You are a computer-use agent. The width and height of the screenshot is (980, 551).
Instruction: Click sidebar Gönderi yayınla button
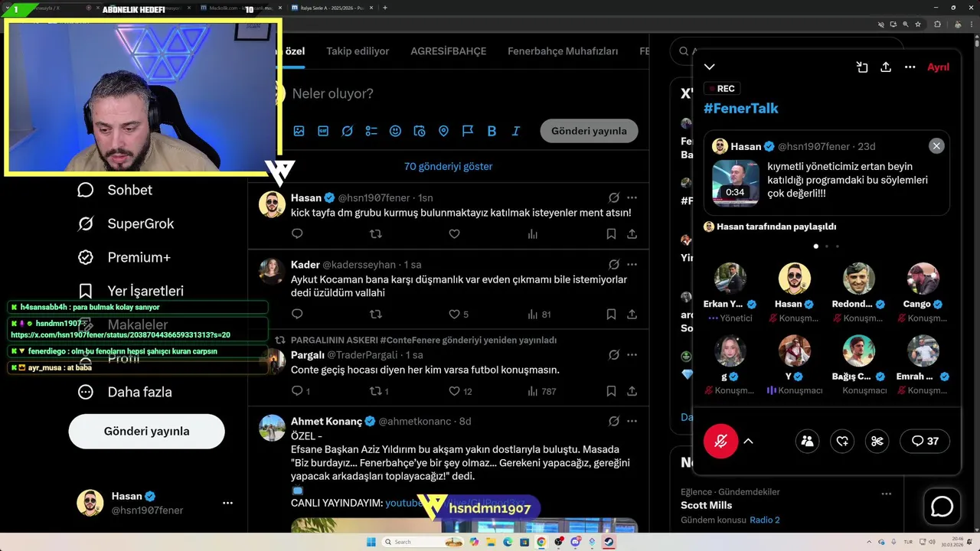pos(146,432)
